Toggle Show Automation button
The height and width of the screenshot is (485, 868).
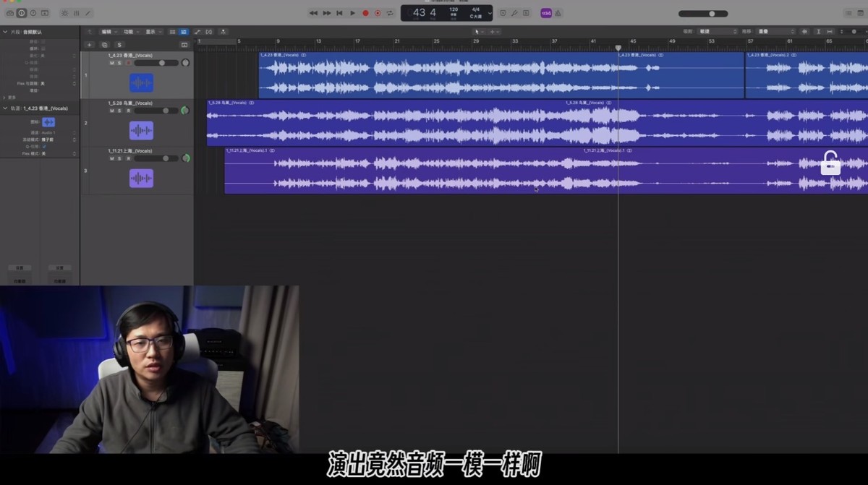pyautogui.click(x=197, y=32)
